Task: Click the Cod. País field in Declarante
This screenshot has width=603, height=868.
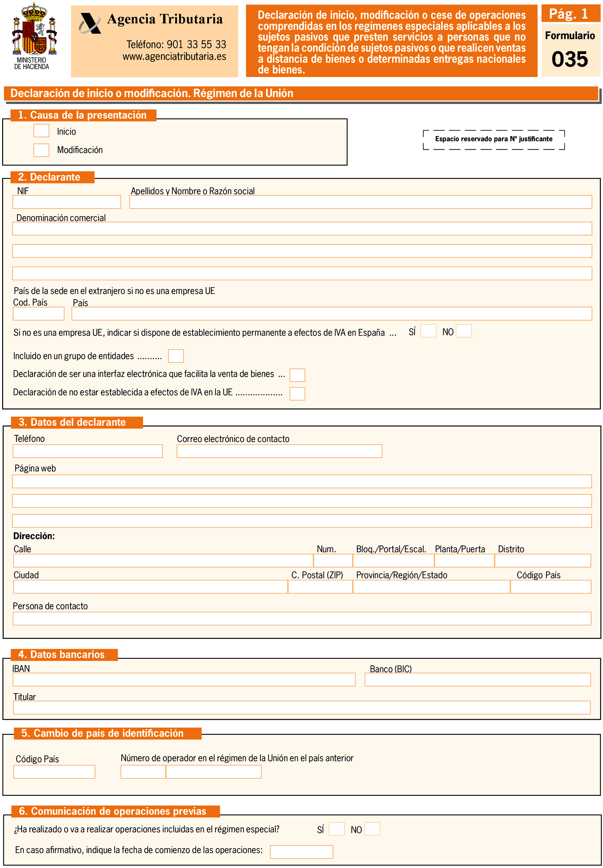Action: [38, 313]
